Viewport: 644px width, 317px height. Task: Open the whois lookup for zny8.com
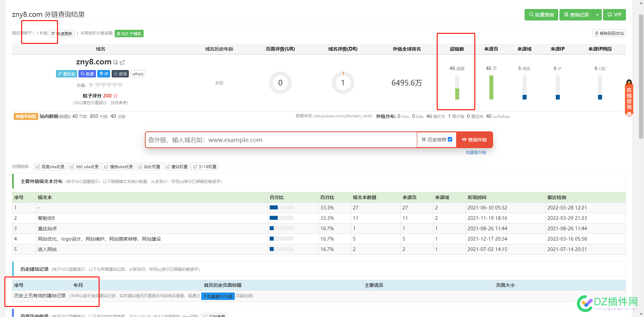138,74
